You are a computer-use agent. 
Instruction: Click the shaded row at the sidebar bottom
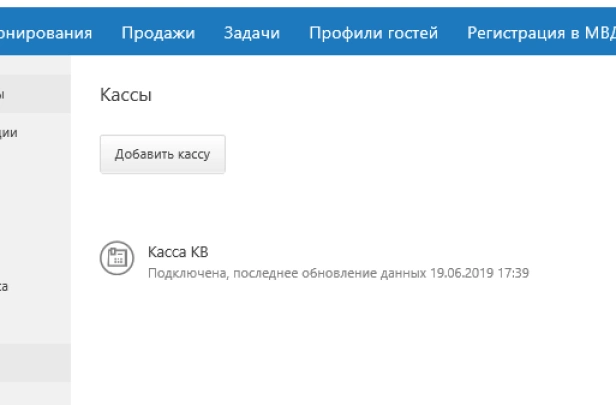pos(35,362)
